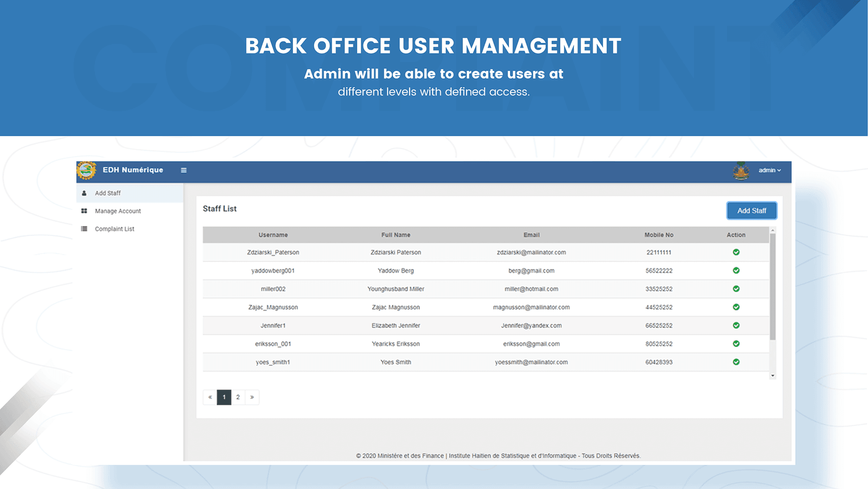Toggle status check for yaddowberg001 row
Viewport: 868px width, 489px height.
pyautogui.click(x=736, y=271)
